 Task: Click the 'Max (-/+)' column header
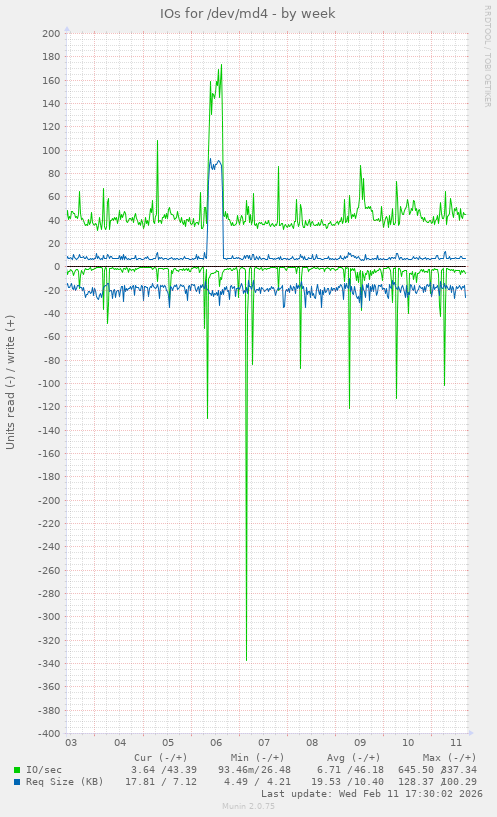(449, 758)
